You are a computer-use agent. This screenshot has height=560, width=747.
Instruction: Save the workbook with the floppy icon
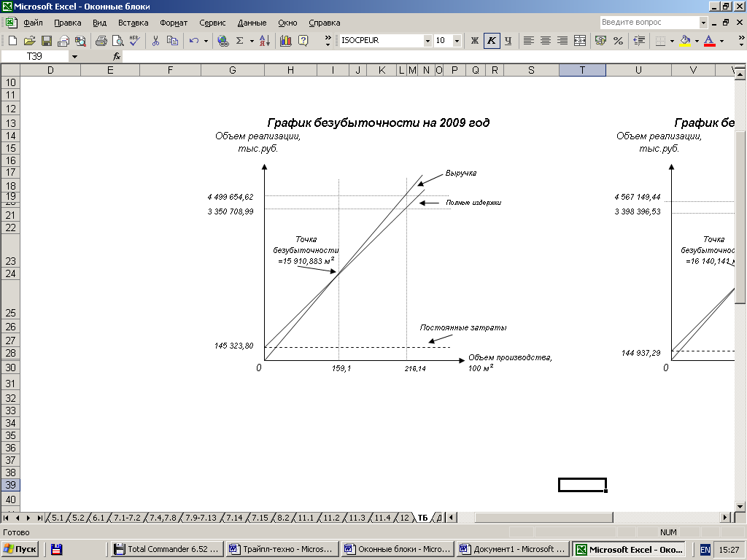click(x=46, y=41)
